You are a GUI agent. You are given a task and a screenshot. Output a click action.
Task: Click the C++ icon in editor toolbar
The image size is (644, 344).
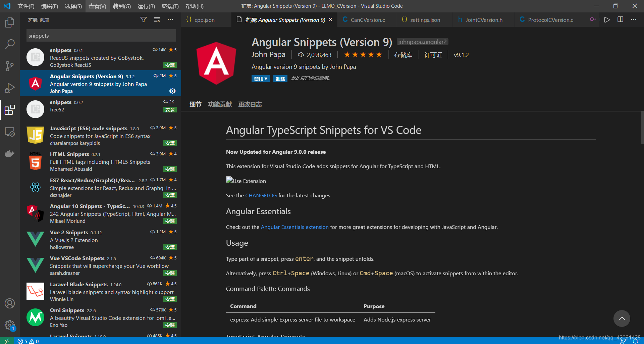593,19
